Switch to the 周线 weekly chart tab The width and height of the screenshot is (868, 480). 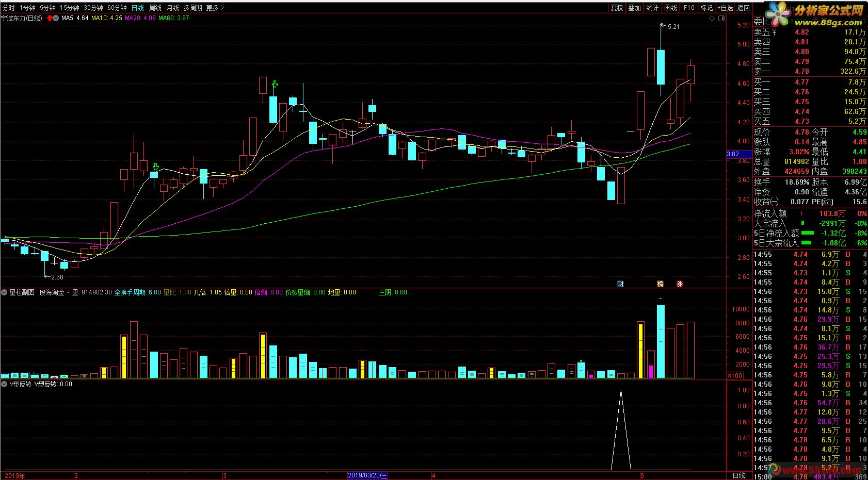(155, 8)
